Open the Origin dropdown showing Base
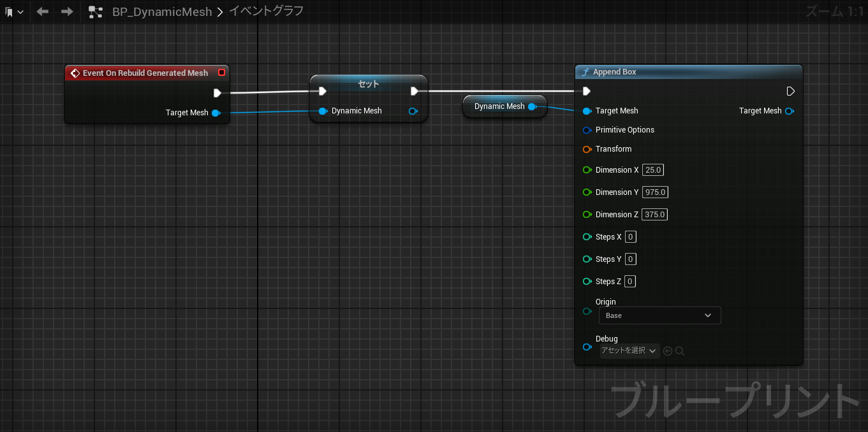868x432 pixels. (659, 315)
